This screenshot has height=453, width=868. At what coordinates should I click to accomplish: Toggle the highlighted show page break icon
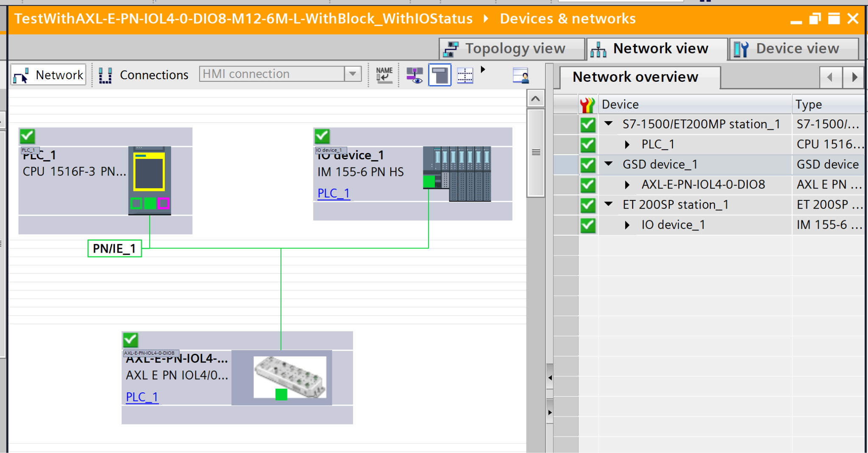[440, 75]
